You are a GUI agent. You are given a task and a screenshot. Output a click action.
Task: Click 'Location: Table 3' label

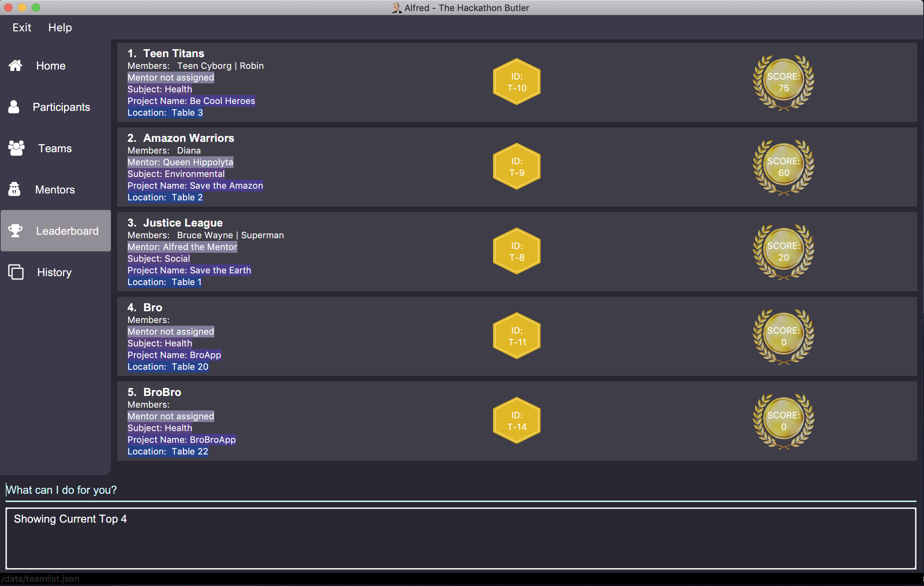click(165, 113)
